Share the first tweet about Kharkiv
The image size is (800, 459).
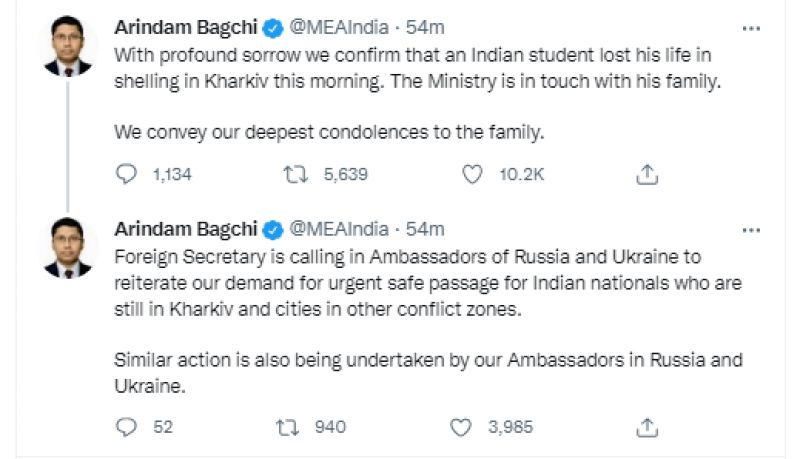646,175
